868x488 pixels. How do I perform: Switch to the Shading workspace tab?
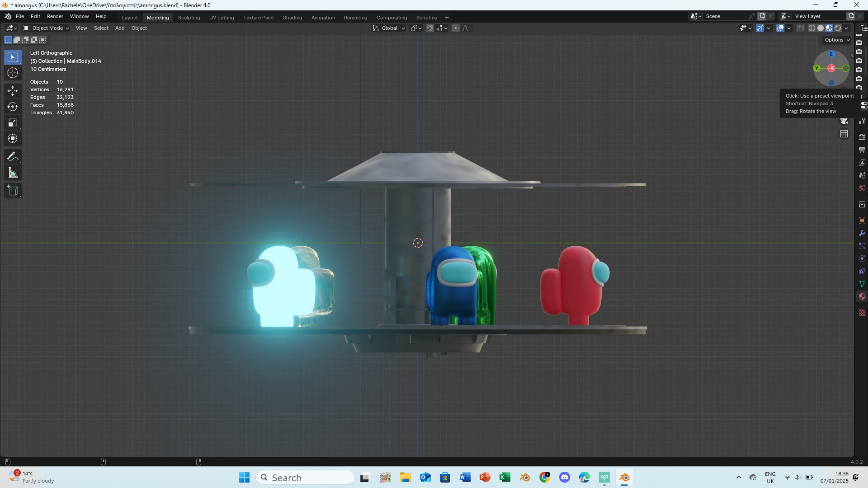[x=292, y=18]
